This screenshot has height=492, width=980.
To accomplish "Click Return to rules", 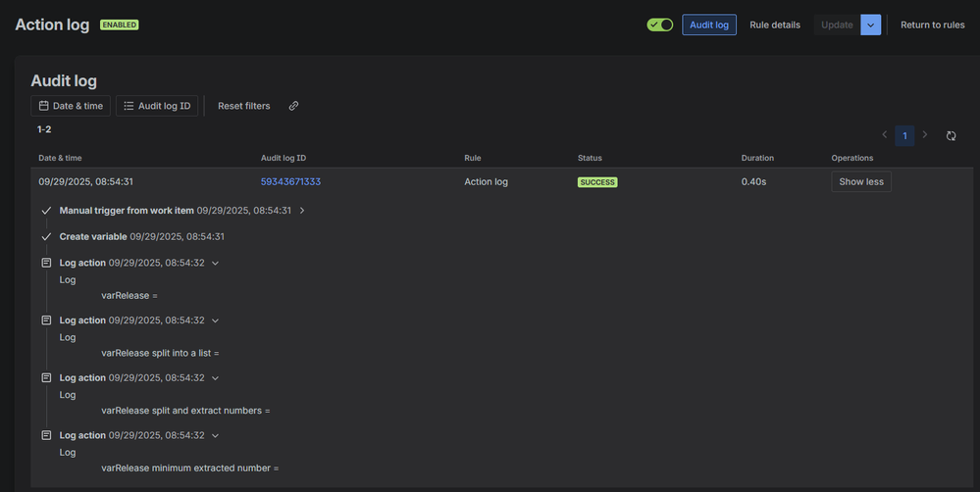I will point(932,25).
